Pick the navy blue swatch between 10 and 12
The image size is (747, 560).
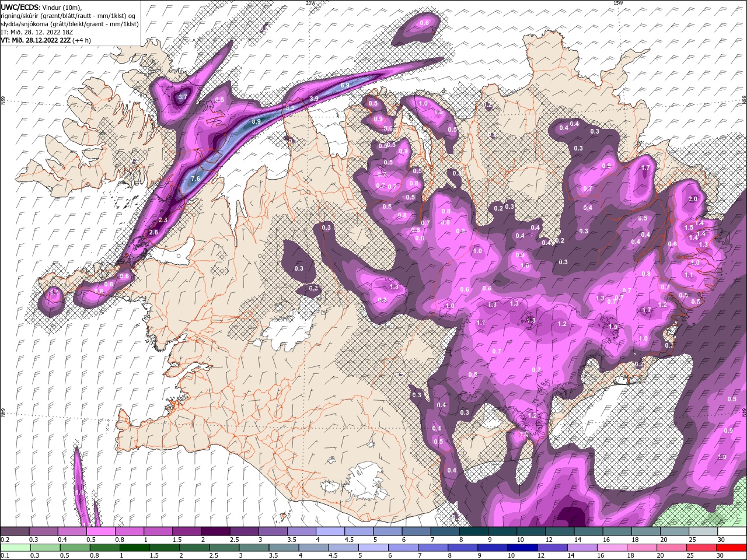click(x=522, y=547)
